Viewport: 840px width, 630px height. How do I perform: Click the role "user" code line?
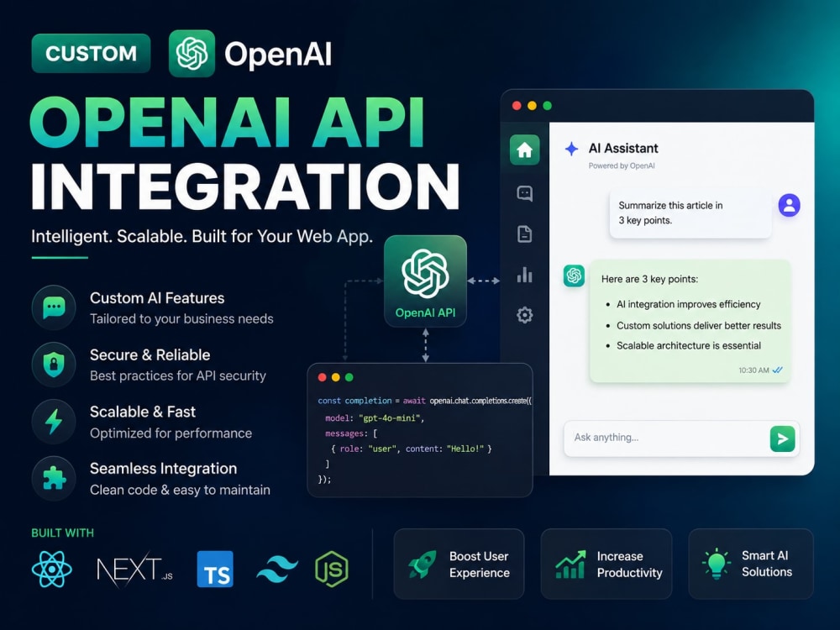coord(412,449)
